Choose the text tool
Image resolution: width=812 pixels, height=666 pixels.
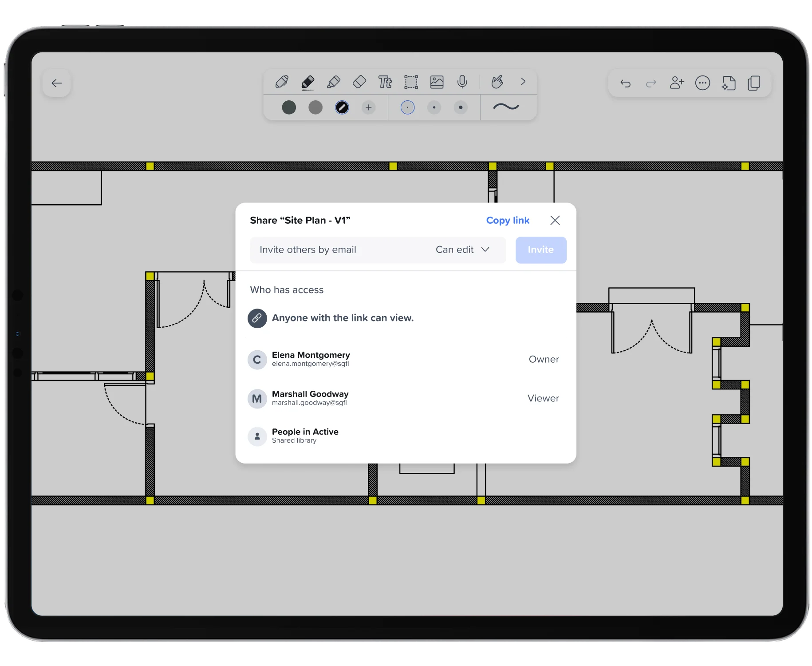(385, 82)
